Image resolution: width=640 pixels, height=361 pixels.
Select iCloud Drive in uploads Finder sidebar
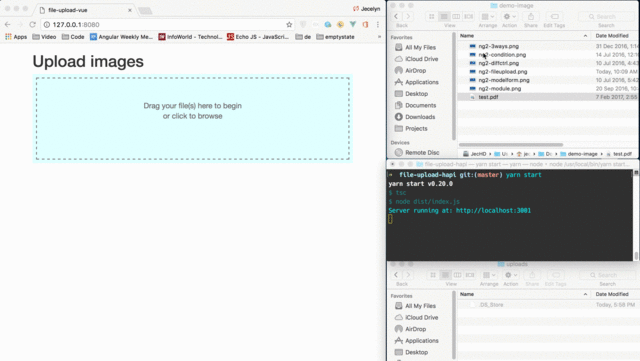coord(421,317)
